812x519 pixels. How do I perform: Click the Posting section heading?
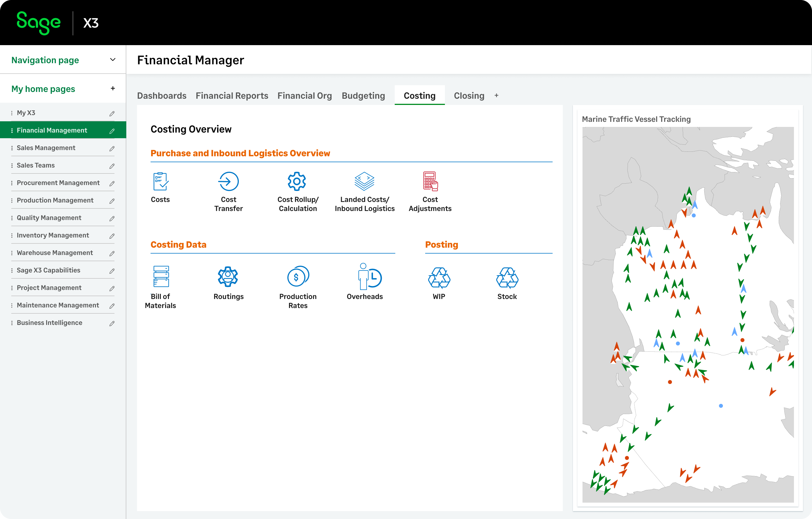click(x=442, y=245)
